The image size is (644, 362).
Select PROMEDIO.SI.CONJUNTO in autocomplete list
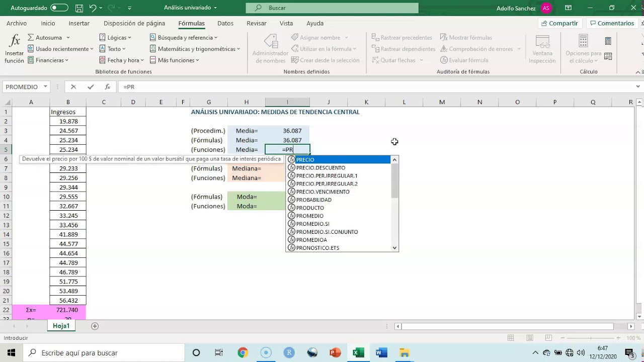339,232
